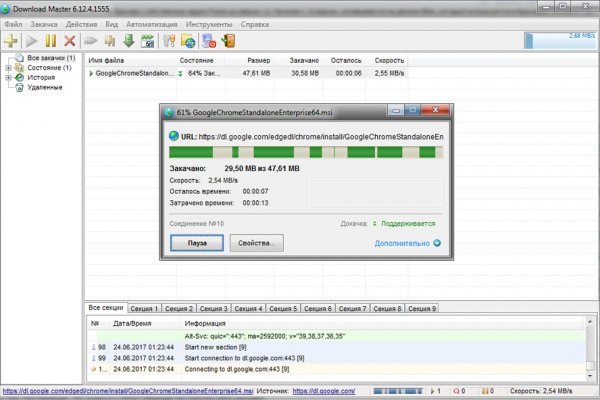Viewport: 600px width, 400px height.
Task: Click the computer with red clock icon
Action: 209,41
